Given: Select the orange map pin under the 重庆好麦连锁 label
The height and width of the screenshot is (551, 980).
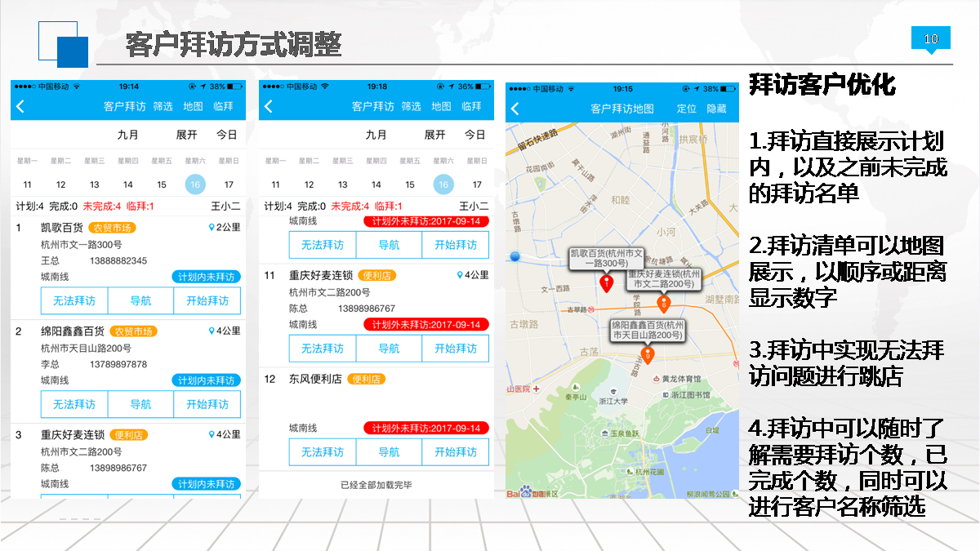Looking at the screenshot, I should point(664,304).
